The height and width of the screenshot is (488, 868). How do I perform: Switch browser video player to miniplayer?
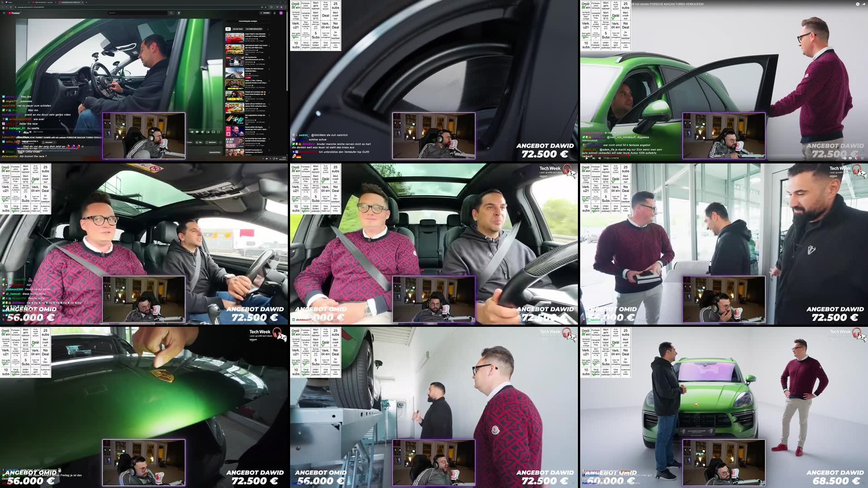pyautogui.click(x=208, y=132)
